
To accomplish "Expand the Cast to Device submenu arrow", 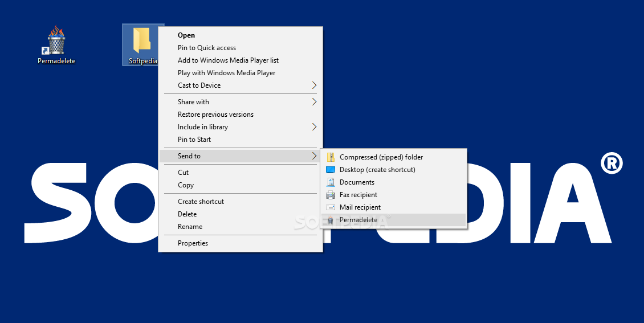I will point(314,85).
